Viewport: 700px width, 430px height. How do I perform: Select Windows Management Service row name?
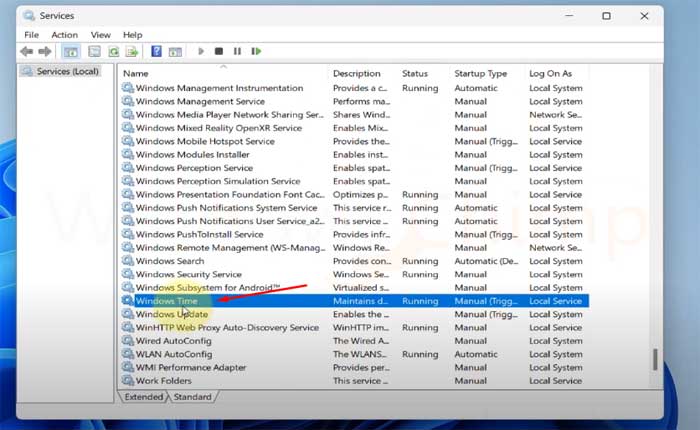pos(200,101)
